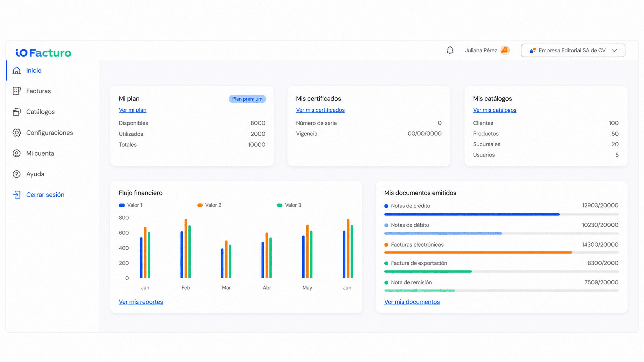Click the Catálogos folder icon
Image resolution: width=644 pixels, height=362 pixels.
click(x=16, y=112)
